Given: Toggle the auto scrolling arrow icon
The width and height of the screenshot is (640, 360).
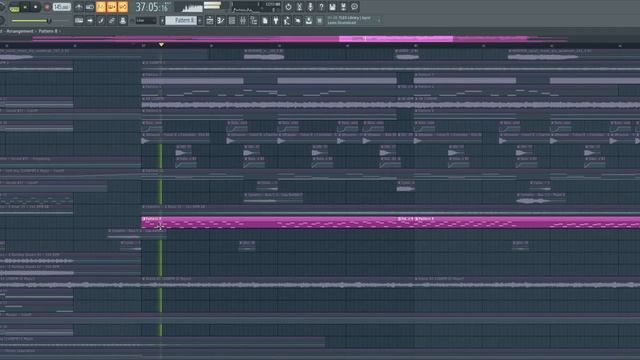Looking at the screenshot, I should [x=90, y=20].
